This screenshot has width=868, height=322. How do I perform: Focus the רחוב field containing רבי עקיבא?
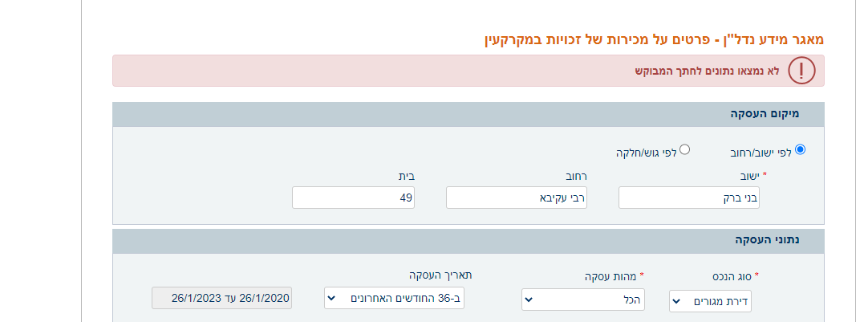pyautogui.click(x=516, y=198)
